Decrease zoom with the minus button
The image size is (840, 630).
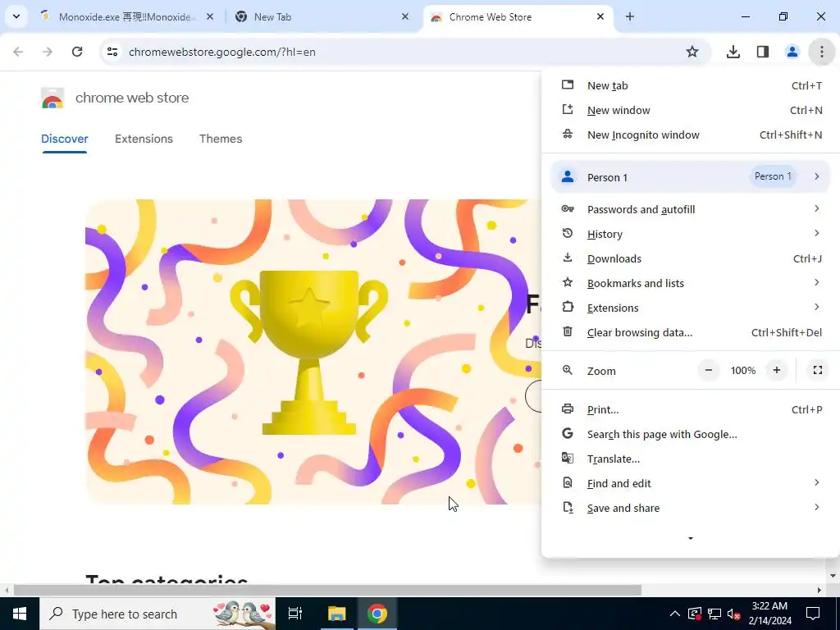point(708,370)
